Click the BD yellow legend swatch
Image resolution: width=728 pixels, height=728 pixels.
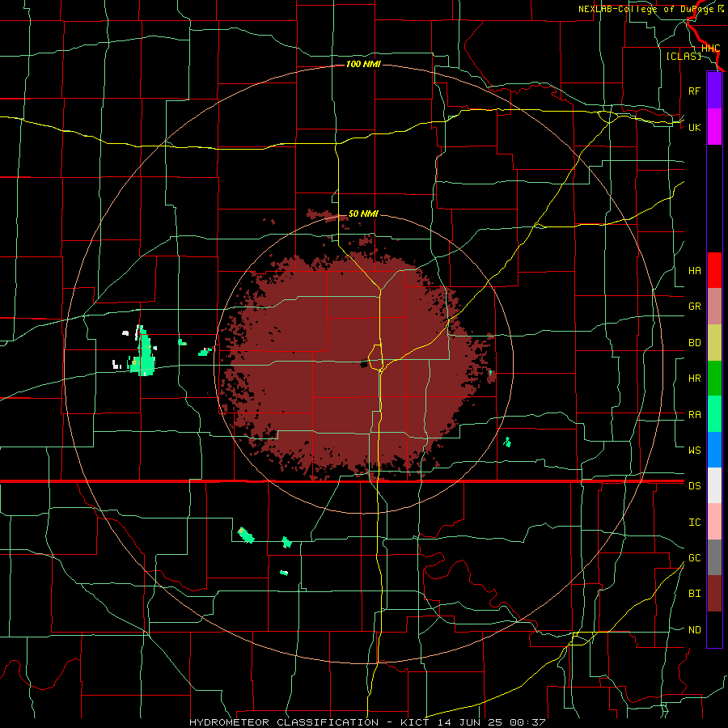coord(714,343)
